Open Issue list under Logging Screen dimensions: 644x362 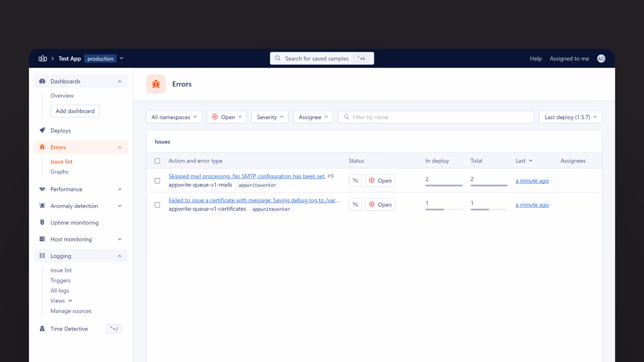pyautogui.click(x=61, y=270)
